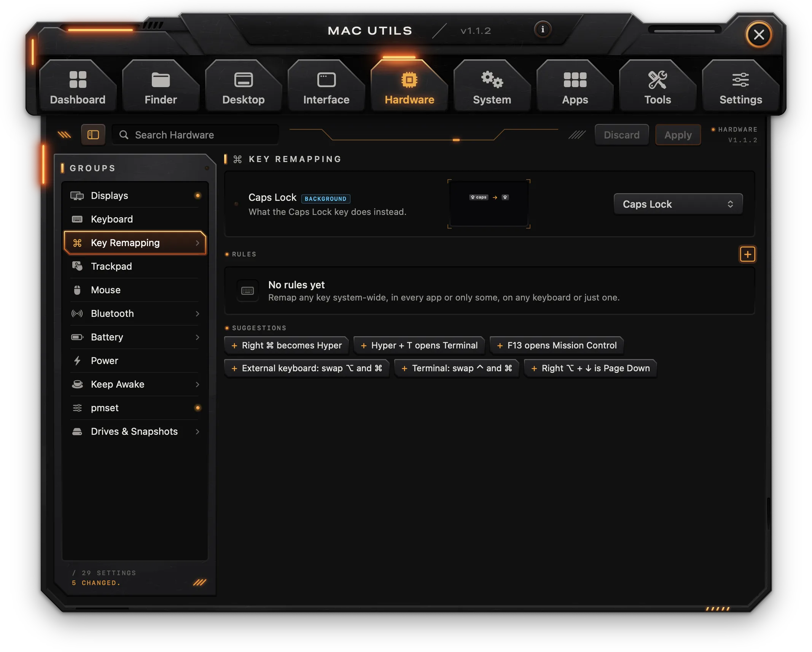Click the Bluetooth signal icon
Screen dimensions: 812x652
77,313
